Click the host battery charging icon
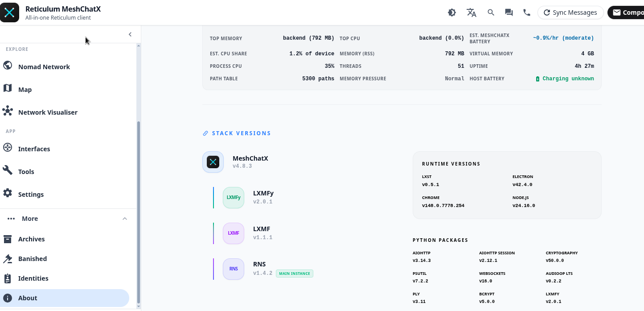Viewport: 644px width, 311px height. pyautogui.click(x=537, y=79)
